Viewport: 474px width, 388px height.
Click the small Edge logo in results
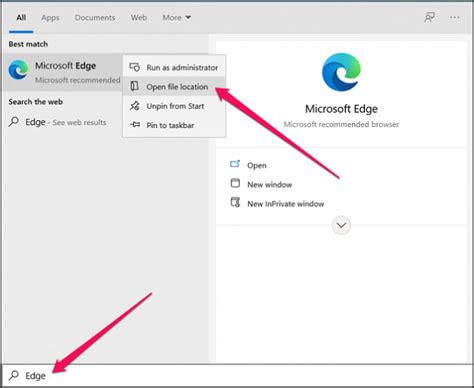(x=18, y=70)
